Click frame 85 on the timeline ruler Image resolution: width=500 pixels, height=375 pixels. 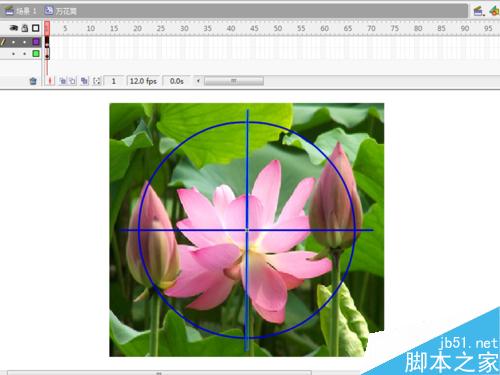tap(441, 29)
